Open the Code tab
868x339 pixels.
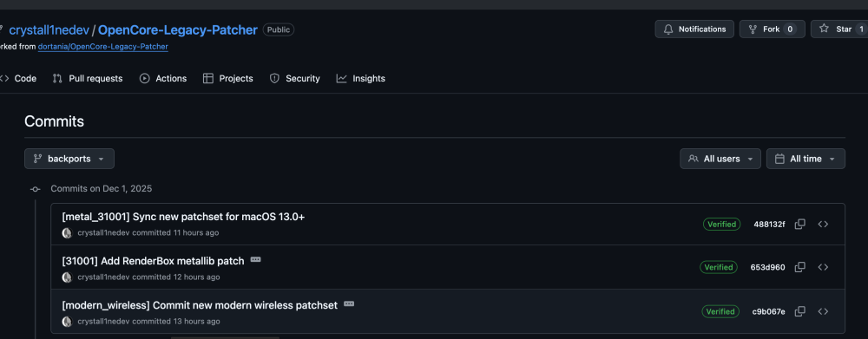pyautogui.click(x=18, y=79)
